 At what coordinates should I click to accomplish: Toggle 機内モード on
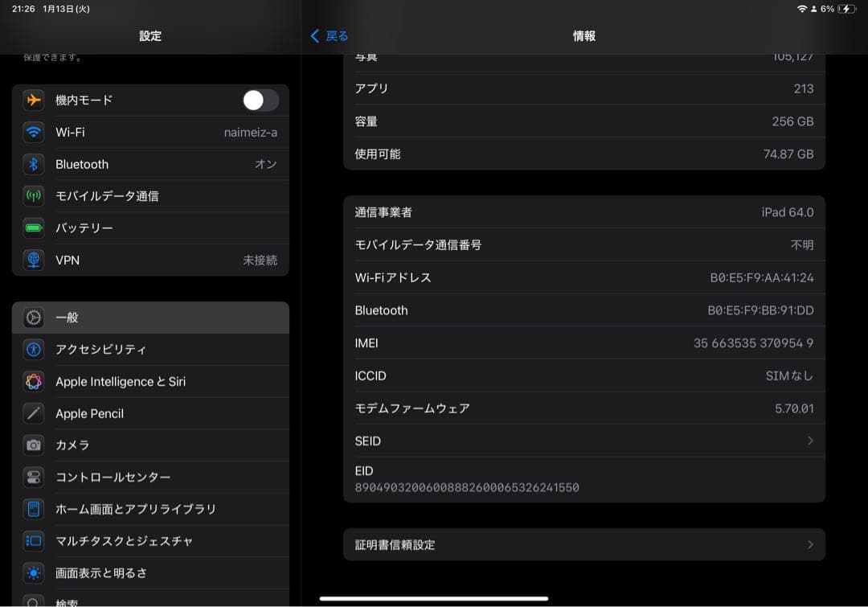point(260,100)
